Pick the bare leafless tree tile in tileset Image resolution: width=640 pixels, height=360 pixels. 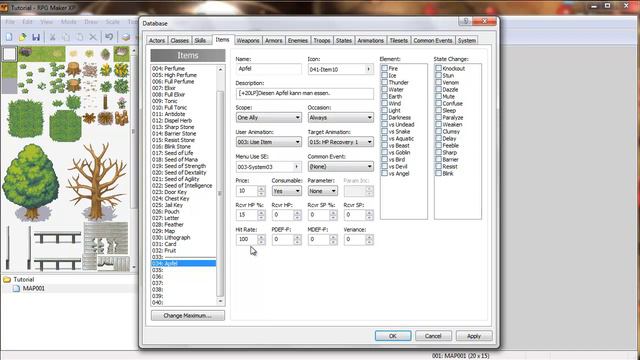pyautogui.click(x=97, y=182)
